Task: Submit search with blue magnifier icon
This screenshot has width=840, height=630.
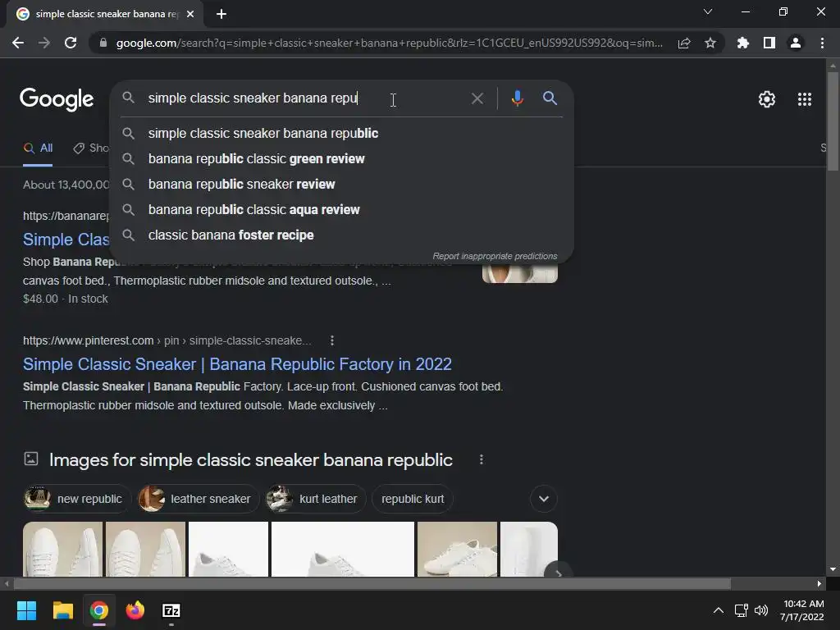Action: point(550,98)
